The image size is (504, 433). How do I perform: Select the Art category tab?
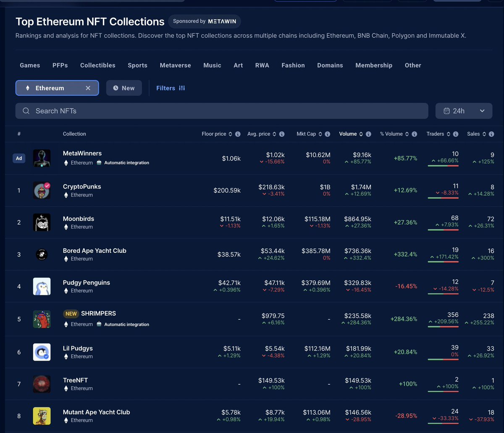[238, 66]
